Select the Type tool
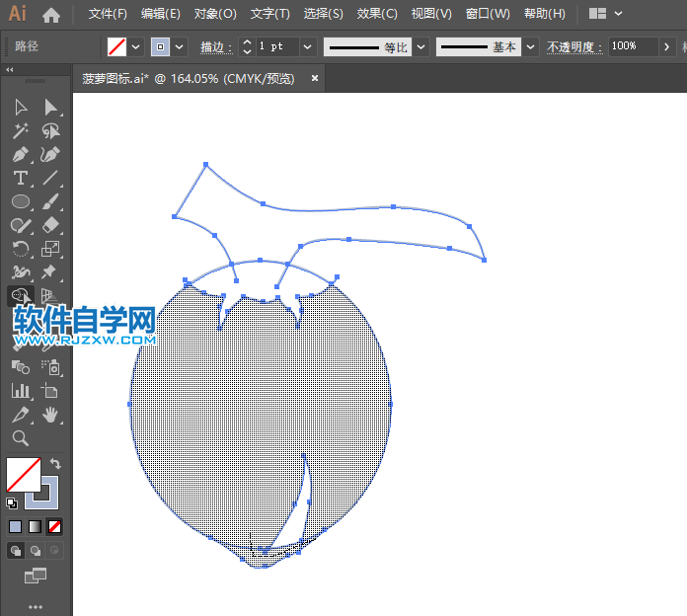 21,178
